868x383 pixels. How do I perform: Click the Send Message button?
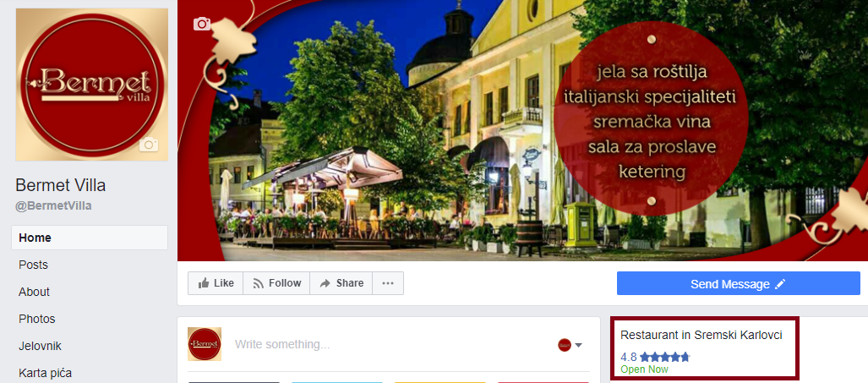pos(739,284)
